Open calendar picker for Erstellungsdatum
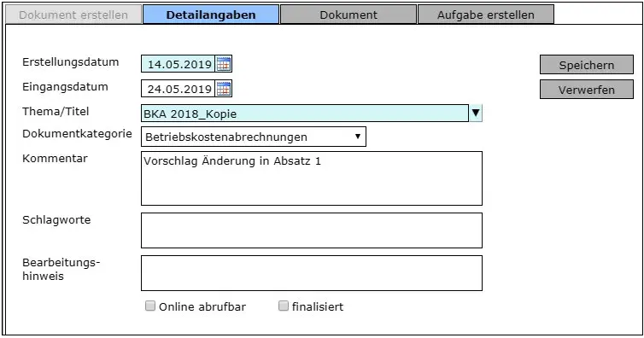644x338 pixels. 224,64
